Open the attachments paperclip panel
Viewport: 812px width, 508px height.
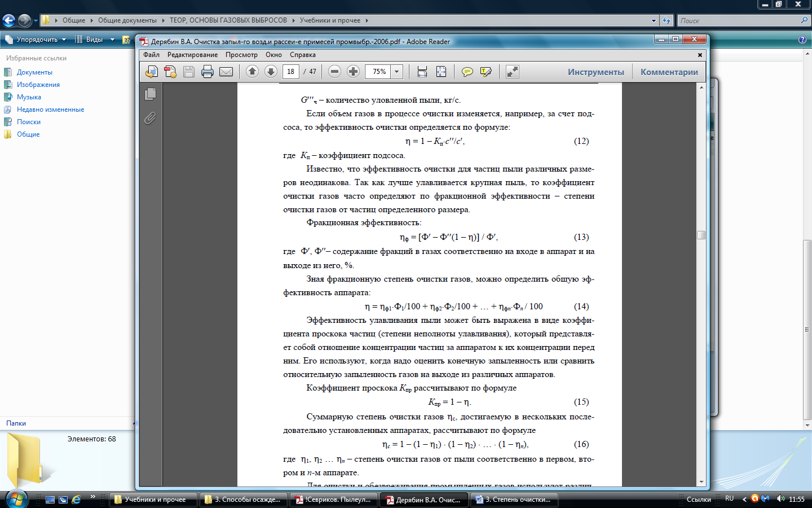pyautogui.click(x=150, y=118)
